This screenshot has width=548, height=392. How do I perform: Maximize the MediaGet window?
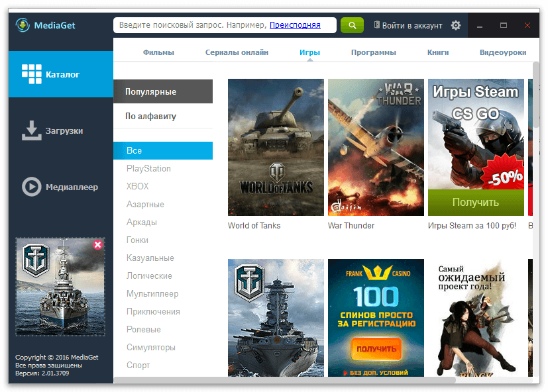pos(503,25)
